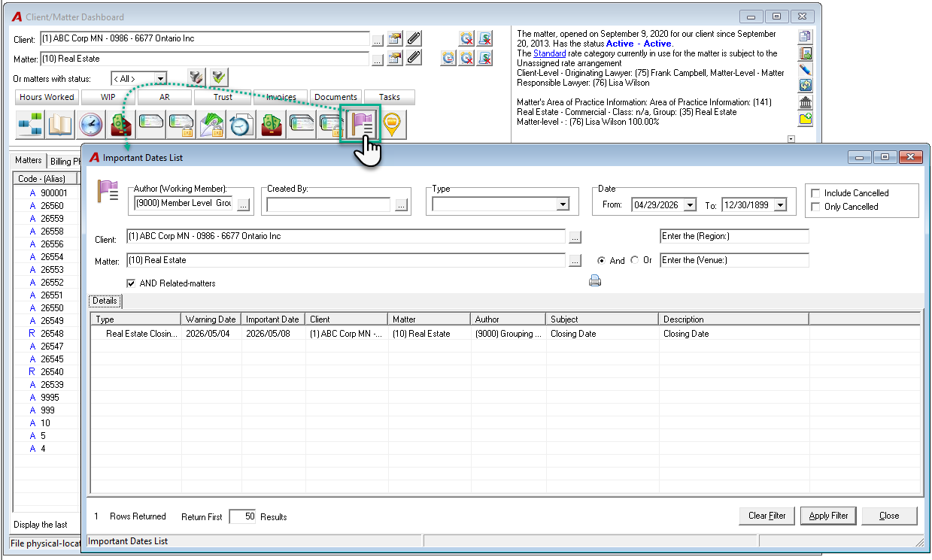The height and width of the screenshot is (560, 932).
Task: Click dollar document with red X on Client row
Action: (485, 38)
